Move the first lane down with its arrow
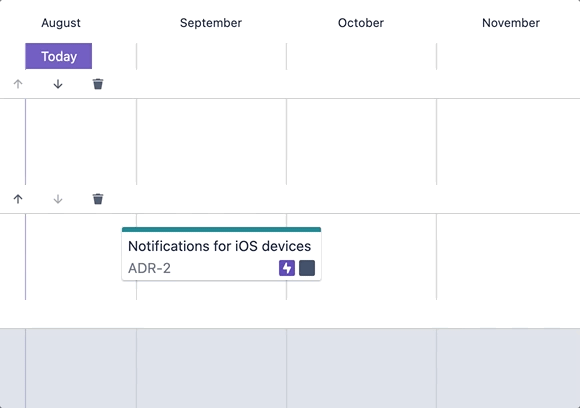Viewport: 580px width, 408px height. click(x=58, y=84)
